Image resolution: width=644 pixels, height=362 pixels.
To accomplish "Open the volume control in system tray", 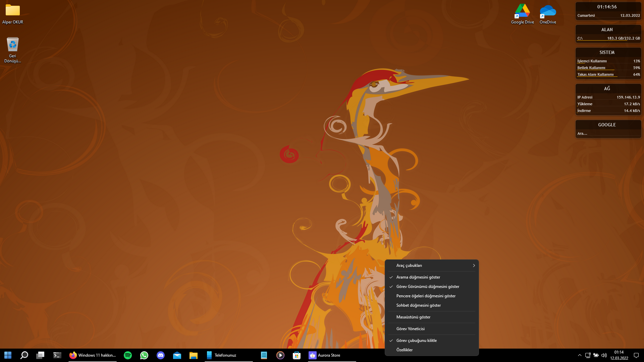I will point(604,355).
